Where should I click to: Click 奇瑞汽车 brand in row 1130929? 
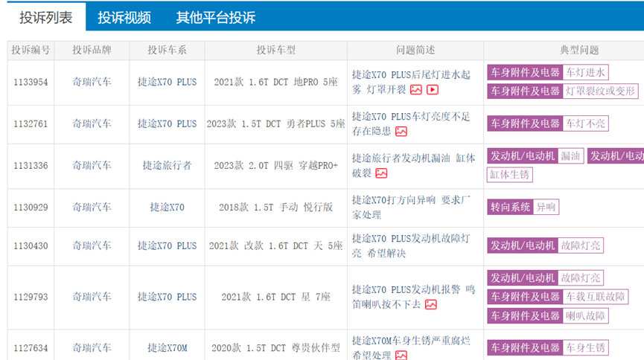coord(92,208)
